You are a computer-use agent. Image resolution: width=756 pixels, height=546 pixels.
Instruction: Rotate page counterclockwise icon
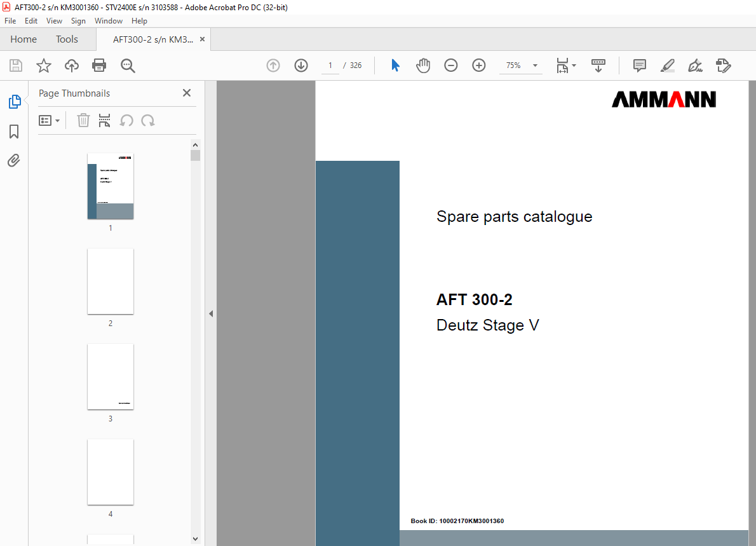(x=126, y=121)
